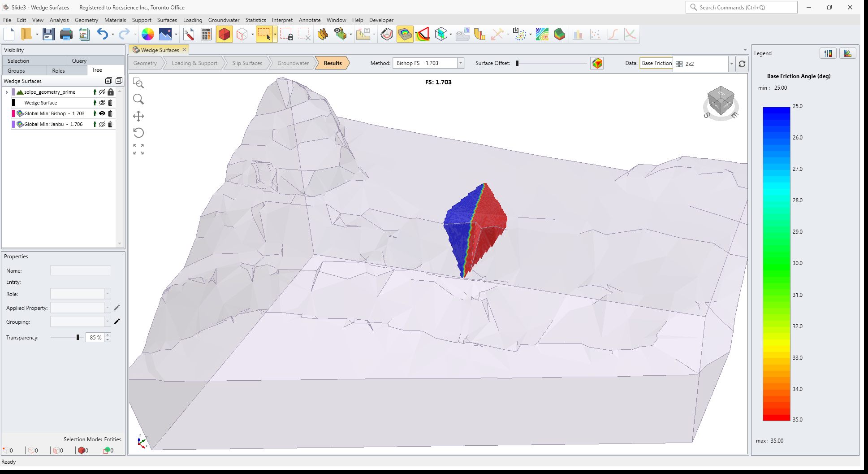
Task: Click the refresh button beside the 2x2 view selector
Action: point(743,64)
